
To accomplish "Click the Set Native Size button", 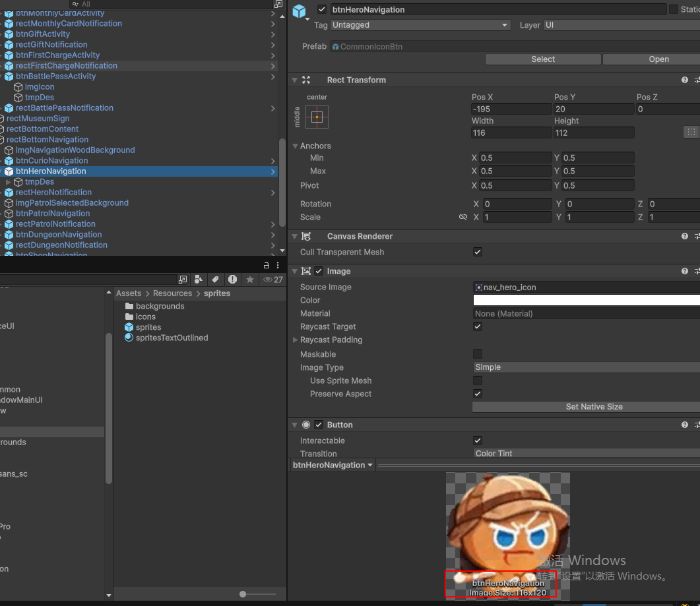I will click(x=586, y=407).
